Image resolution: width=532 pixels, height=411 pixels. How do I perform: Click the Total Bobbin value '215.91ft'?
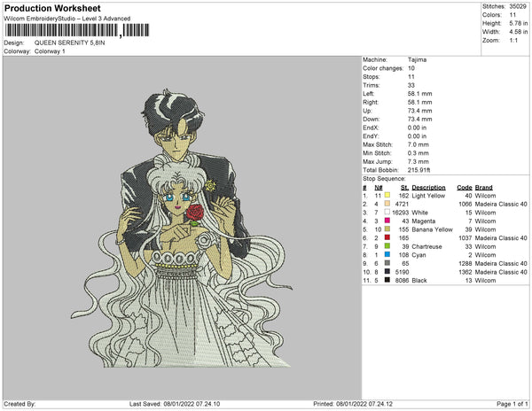pos(419,170)
